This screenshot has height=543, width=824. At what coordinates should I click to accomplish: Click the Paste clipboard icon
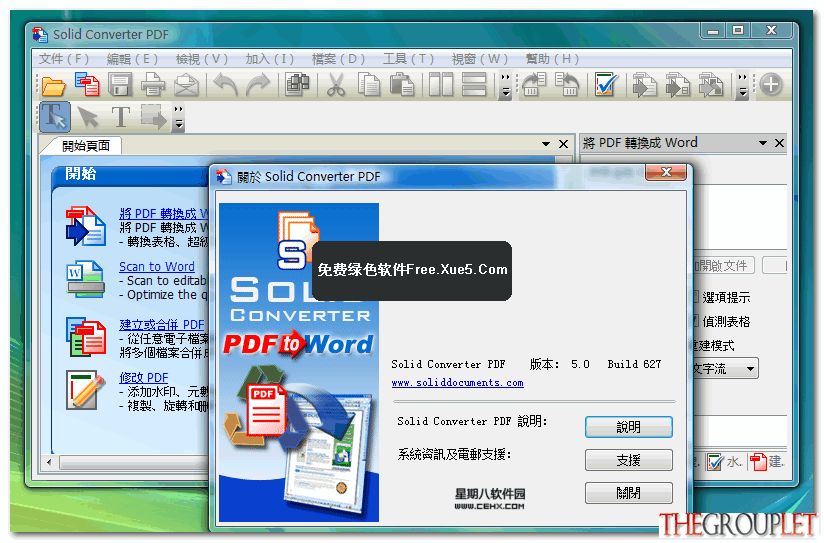[x=402, y=85]
